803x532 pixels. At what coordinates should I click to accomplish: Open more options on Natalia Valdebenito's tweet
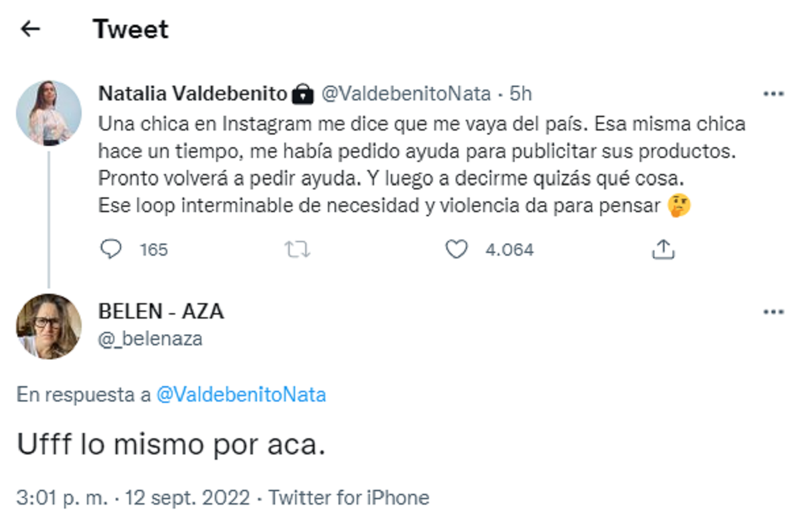point(773,94)
